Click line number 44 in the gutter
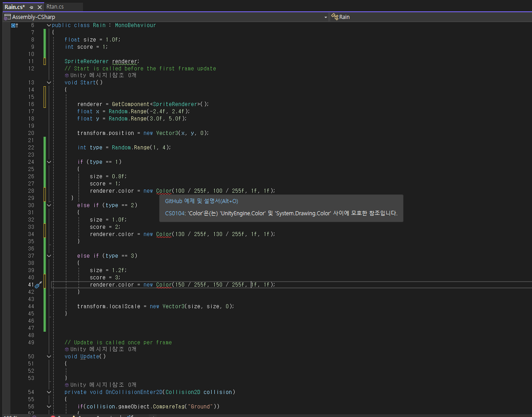The image size is (532, 417). coord(31,306)
